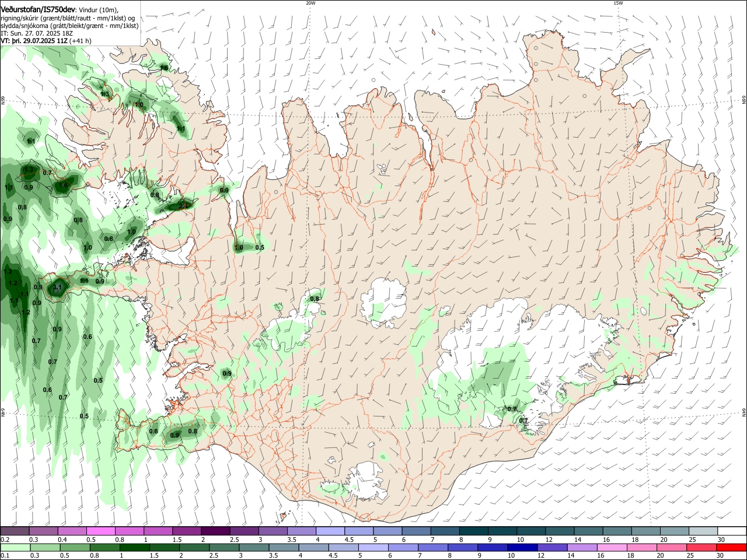Click the magenta 1–1.5 top-row swatch

158,531
